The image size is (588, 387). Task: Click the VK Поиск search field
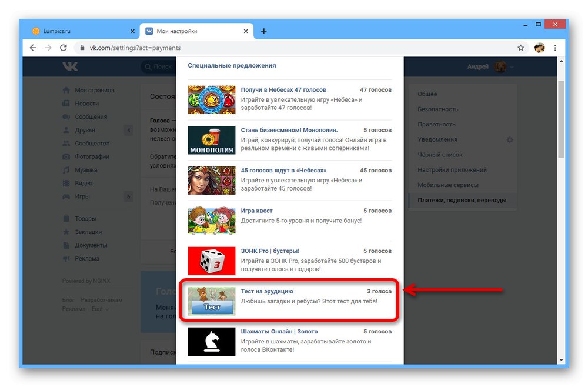(x=158, y=66)
